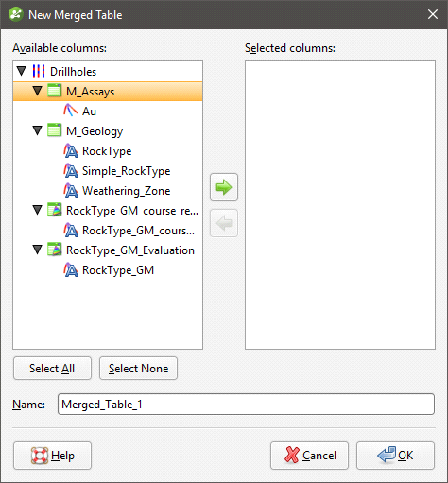Click the Select All button
Screen dimensions: 448x483
click(52, 369)
